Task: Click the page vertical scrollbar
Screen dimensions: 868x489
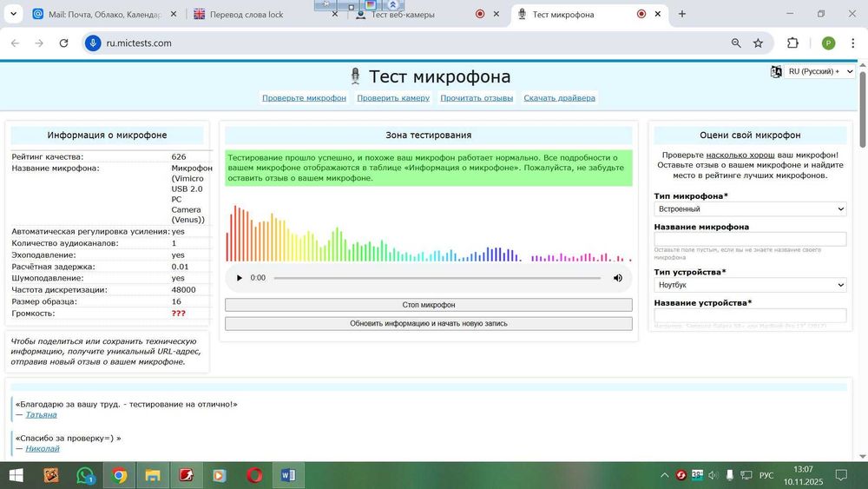Action: click(863, 109)
